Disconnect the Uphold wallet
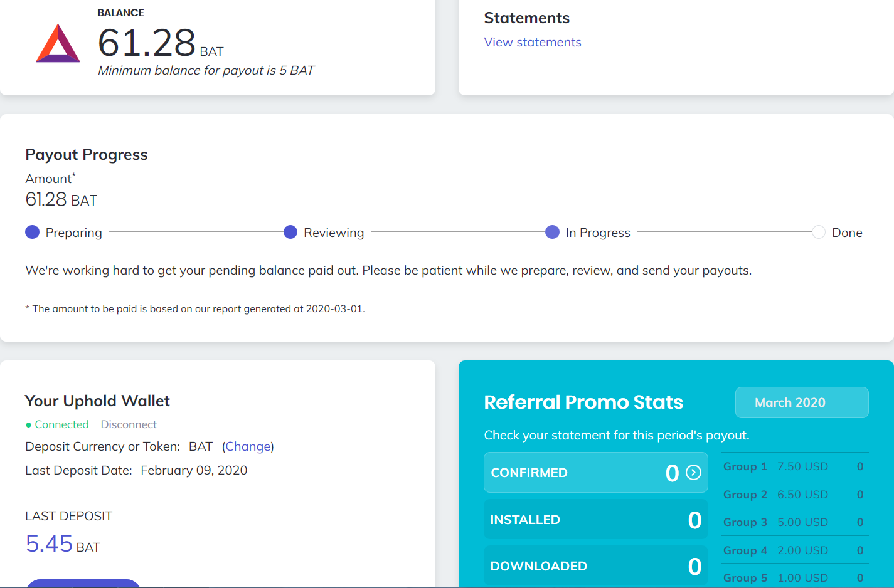Viewport: 894px width, 588px height. (x=129, y=425)
